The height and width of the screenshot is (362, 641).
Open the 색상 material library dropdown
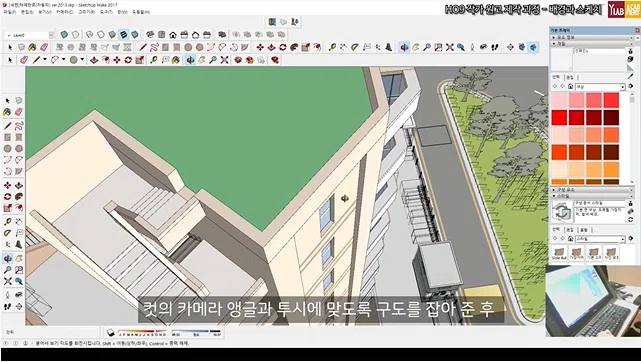(x=601, y=87)
